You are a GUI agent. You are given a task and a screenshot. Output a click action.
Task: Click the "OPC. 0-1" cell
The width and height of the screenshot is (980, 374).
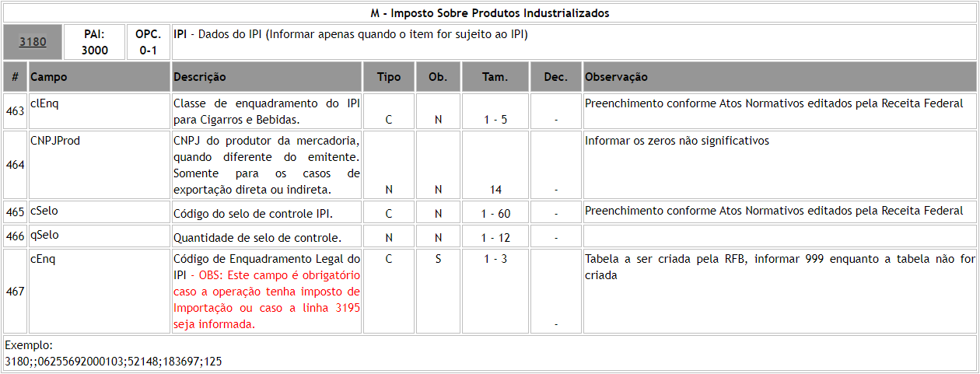point(148,42)
